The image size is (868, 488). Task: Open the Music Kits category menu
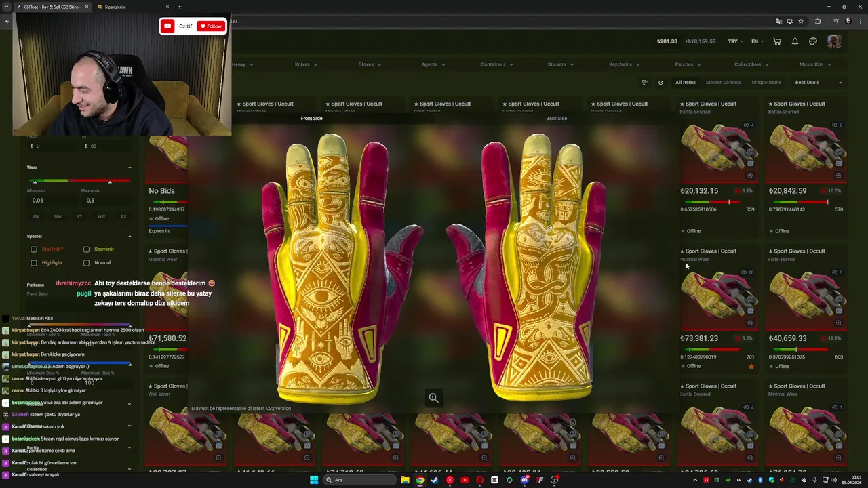tap(814, 64)
